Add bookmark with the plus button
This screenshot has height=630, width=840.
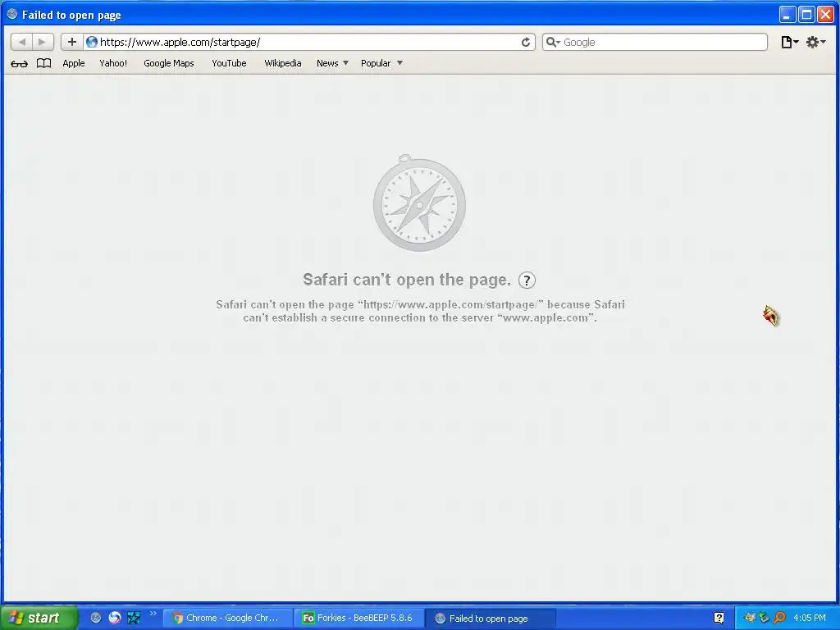pyautogui.click(x=72, y=42)
